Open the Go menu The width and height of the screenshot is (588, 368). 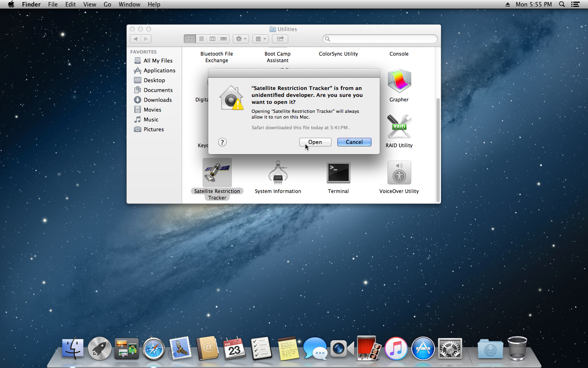click(x=107, y=4)
